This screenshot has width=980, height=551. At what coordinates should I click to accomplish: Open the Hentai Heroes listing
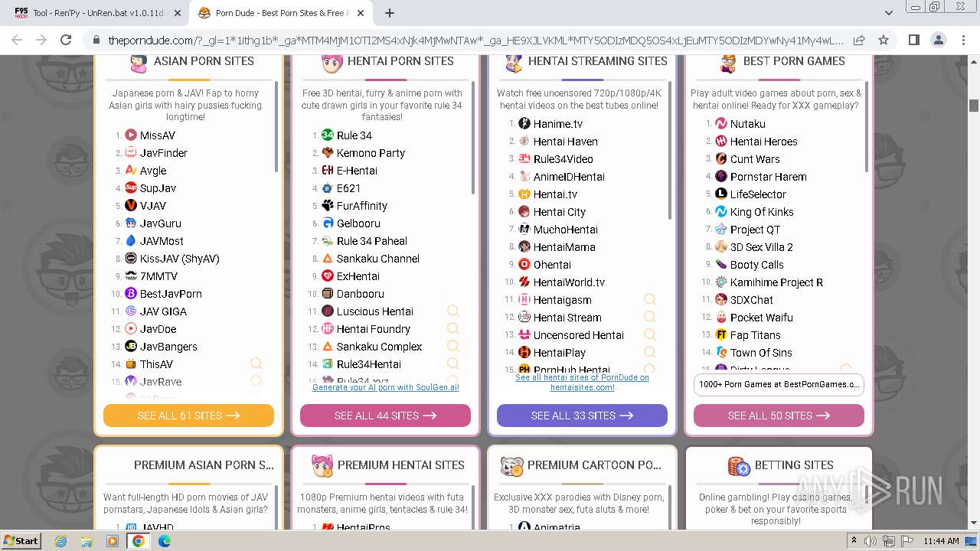pos(763,142)
